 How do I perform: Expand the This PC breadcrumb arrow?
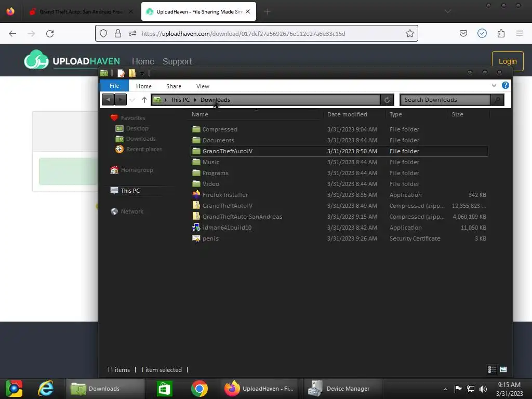coord(195,100)
